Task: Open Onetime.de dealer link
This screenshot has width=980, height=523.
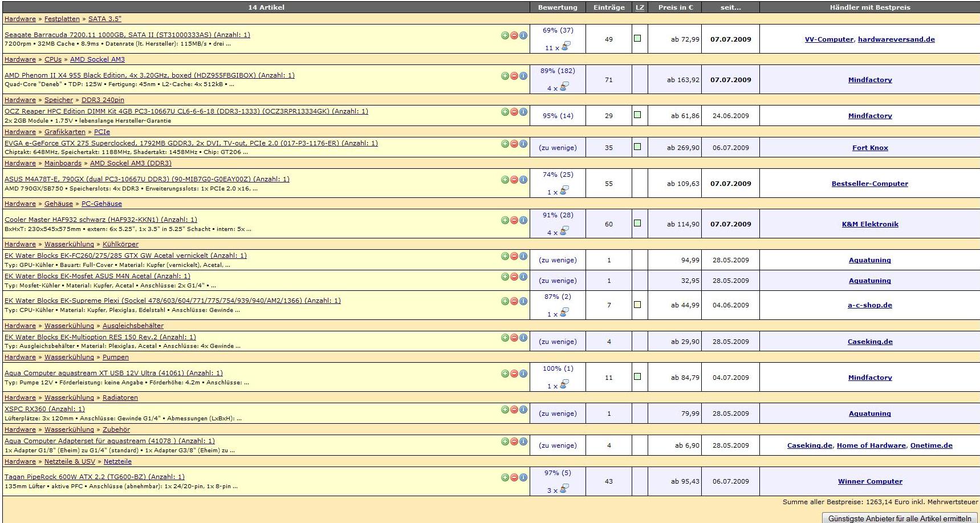Action: click(x=932, y=445)
